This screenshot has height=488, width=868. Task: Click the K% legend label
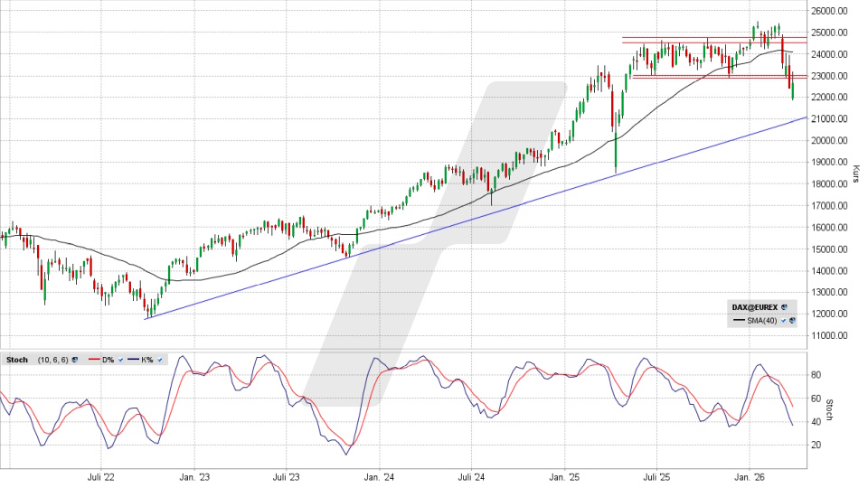pos(148,360)
